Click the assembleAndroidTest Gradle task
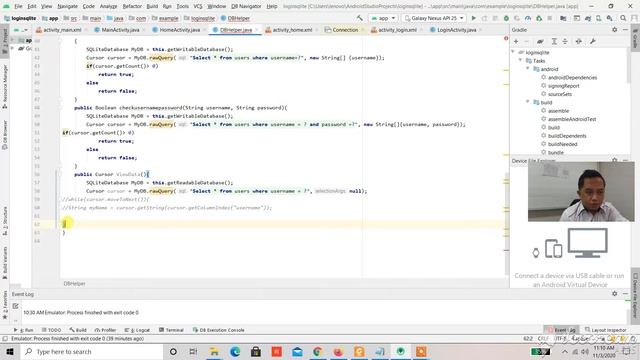Viewport: 640px width, 360px height. coord(572,119)
